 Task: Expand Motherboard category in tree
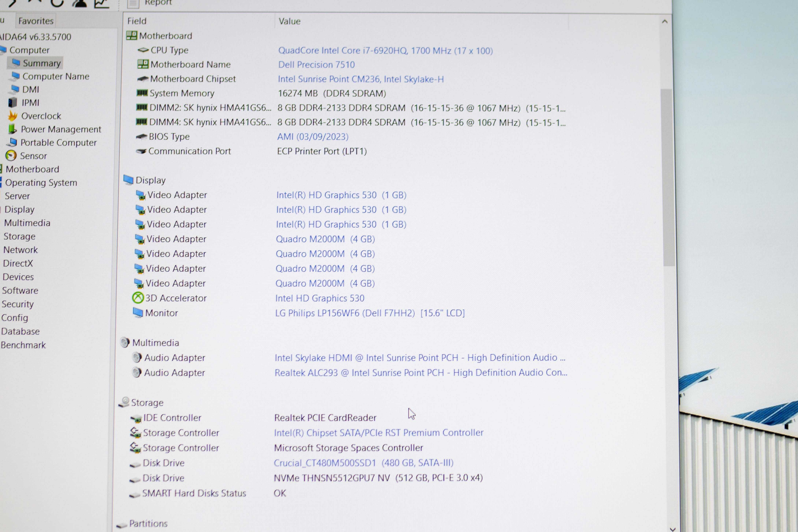pos(32,169)
